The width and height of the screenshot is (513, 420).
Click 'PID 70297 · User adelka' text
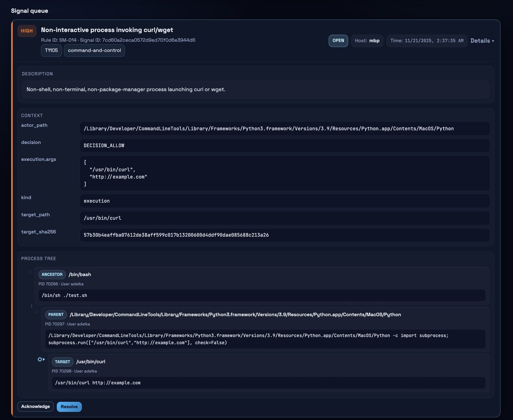(68, 324)
